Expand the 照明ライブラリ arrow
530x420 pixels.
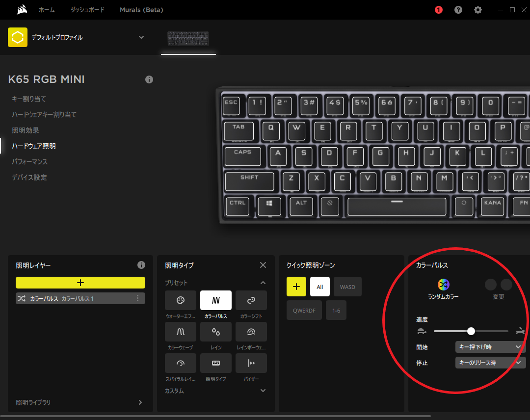(x=140, y=402)
